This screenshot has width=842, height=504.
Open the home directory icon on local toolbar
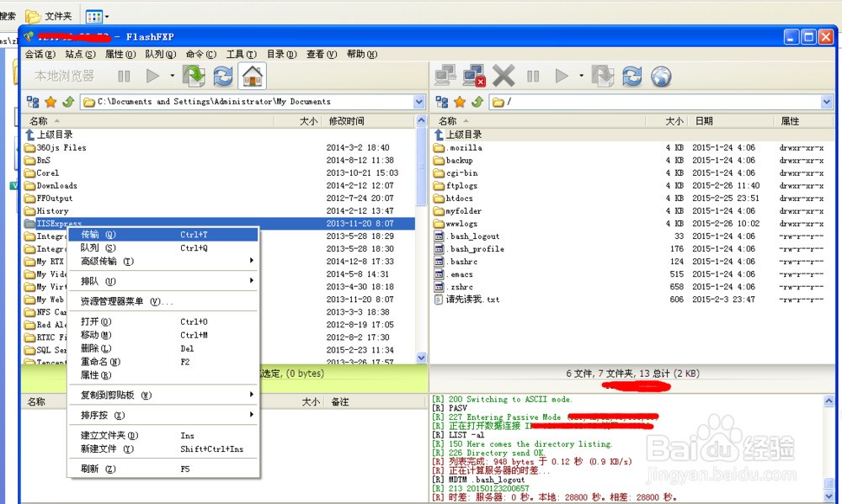pyautogui.click(x=253, y=76)
